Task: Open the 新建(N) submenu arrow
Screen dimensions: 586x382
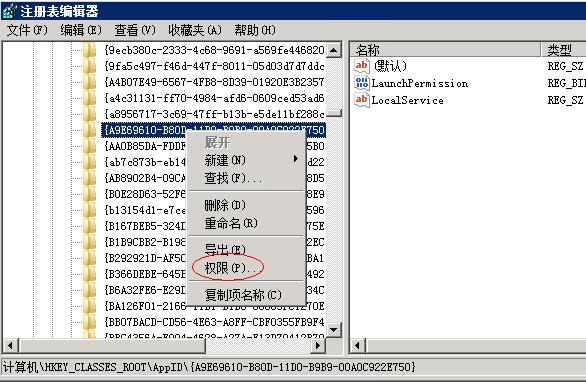Action: click(x=296, y=159)
